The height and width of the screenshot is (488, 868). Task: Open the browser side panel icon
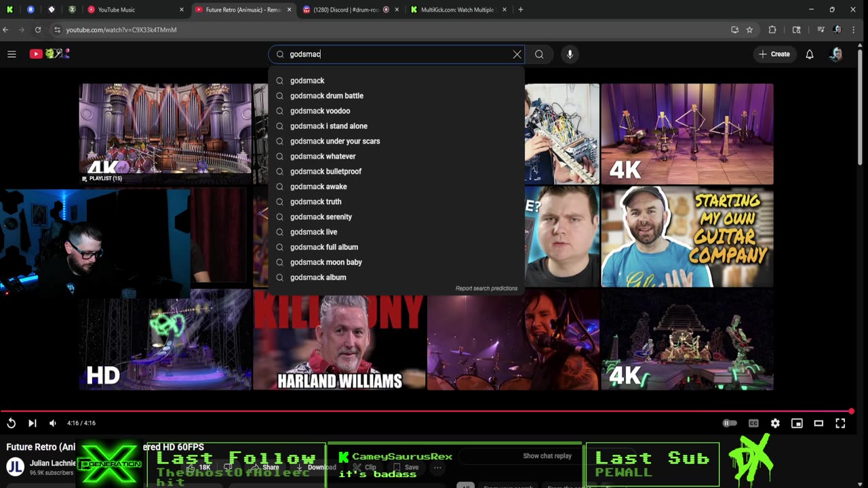pyautogui.click(x=796, y=30)
